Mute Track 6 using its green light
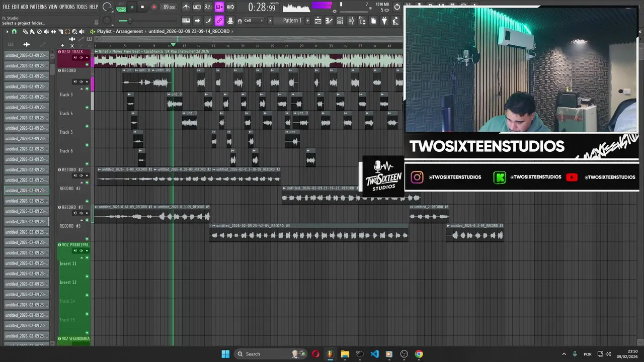 pos(87,164)
